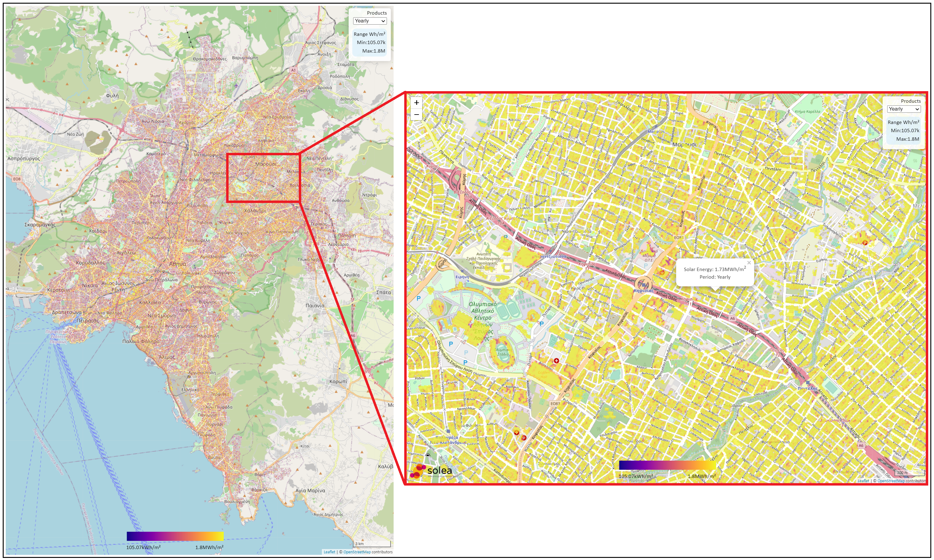The height and width of the screenshot is (560, 934).
Task: Open OpenStreetMap link in zoomed map
Action: click(891, 481)
